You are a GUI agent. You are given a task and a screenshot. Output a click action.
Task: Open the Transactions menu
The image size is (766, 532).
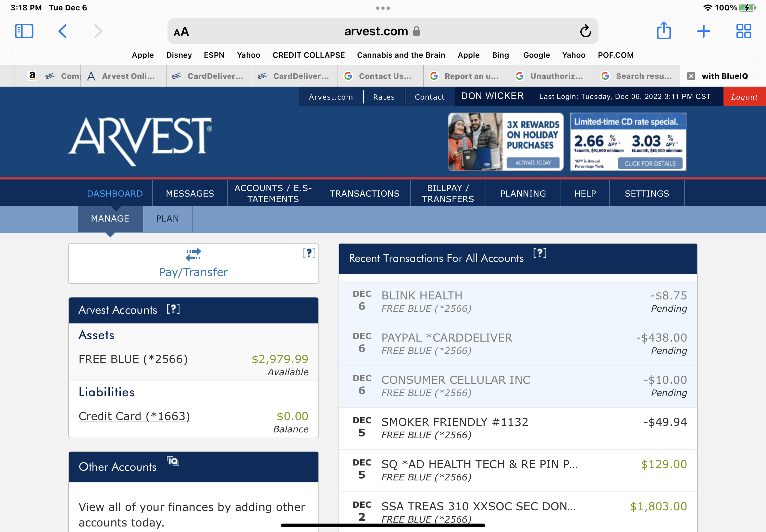tap(364, 193)
